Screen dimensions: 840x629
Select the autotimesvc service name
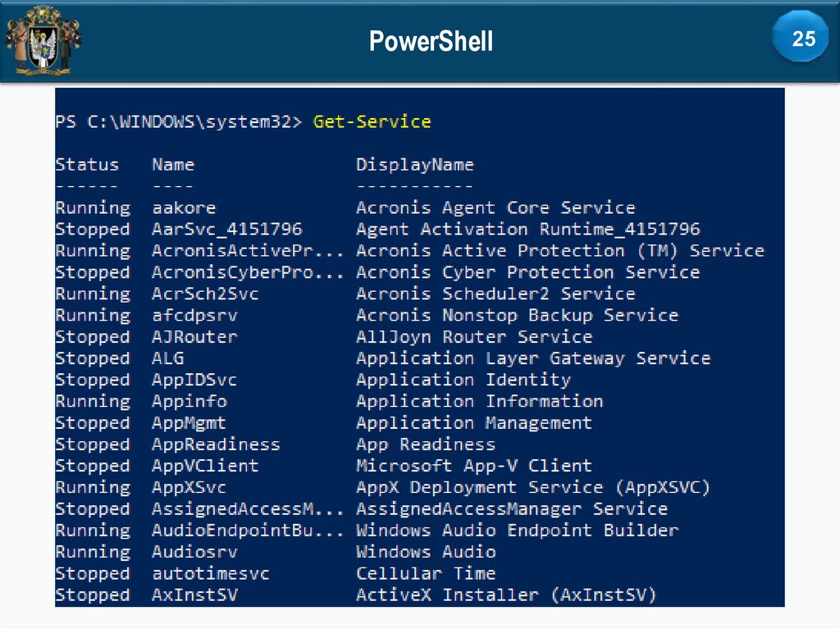tap(211, 573)
